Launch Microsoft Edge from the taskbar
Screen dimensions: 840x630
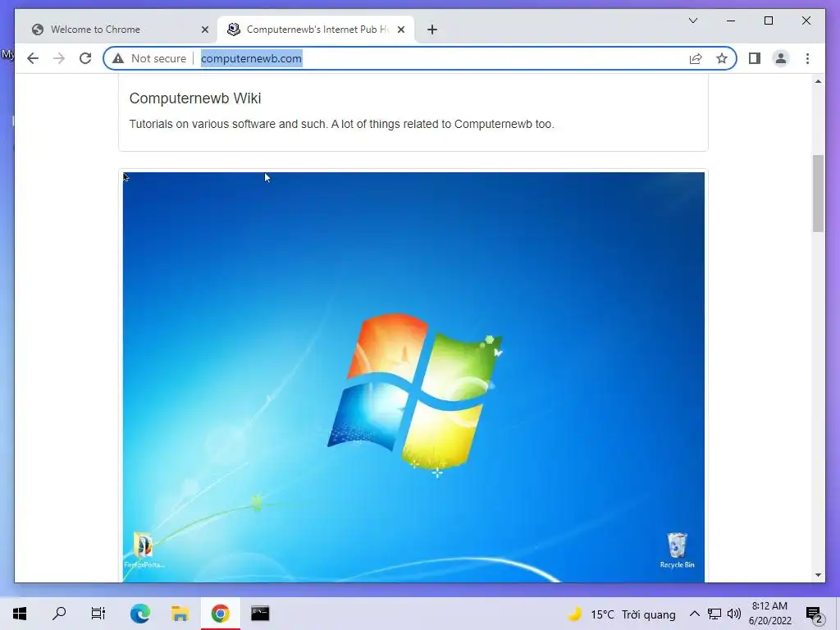point(140,614)
